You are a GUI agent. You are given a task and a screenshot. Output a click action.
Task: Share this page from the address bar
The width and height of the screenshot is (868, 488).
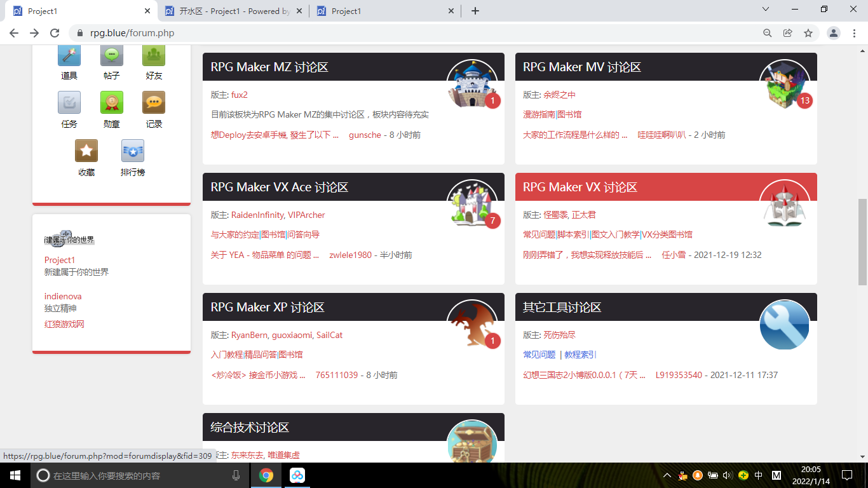[788, 33]
